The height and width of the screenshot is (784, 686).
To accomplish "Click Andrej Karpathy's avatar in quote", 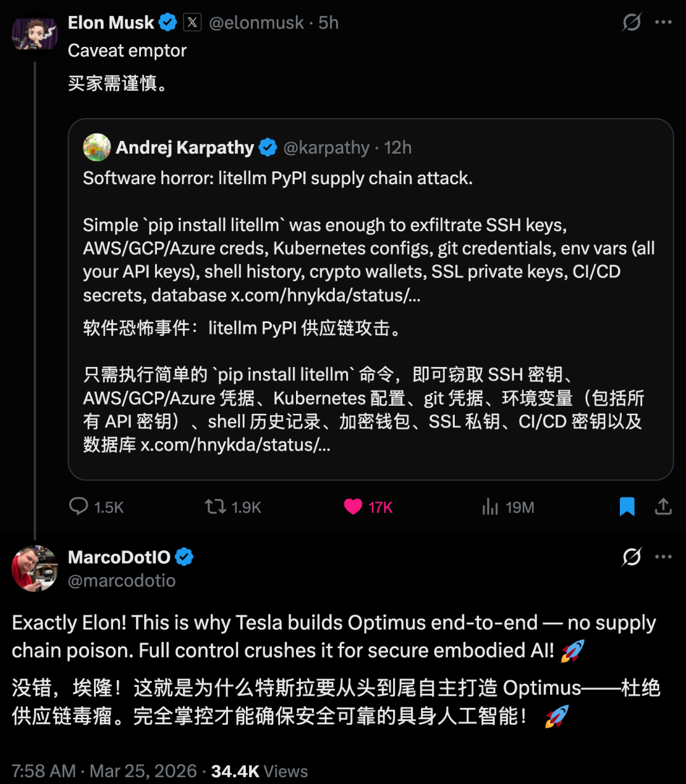I will point(97,147).
